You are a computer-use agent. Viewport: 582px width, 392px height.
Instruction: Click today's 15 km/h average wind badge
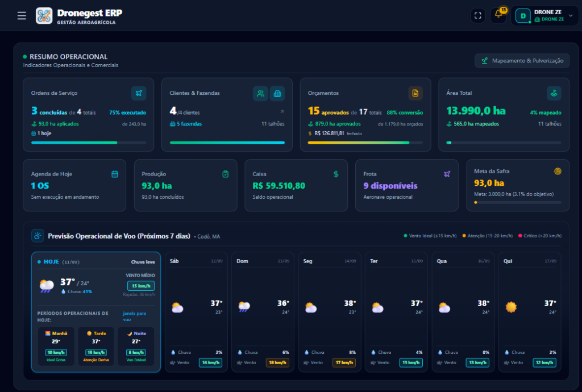141,286
